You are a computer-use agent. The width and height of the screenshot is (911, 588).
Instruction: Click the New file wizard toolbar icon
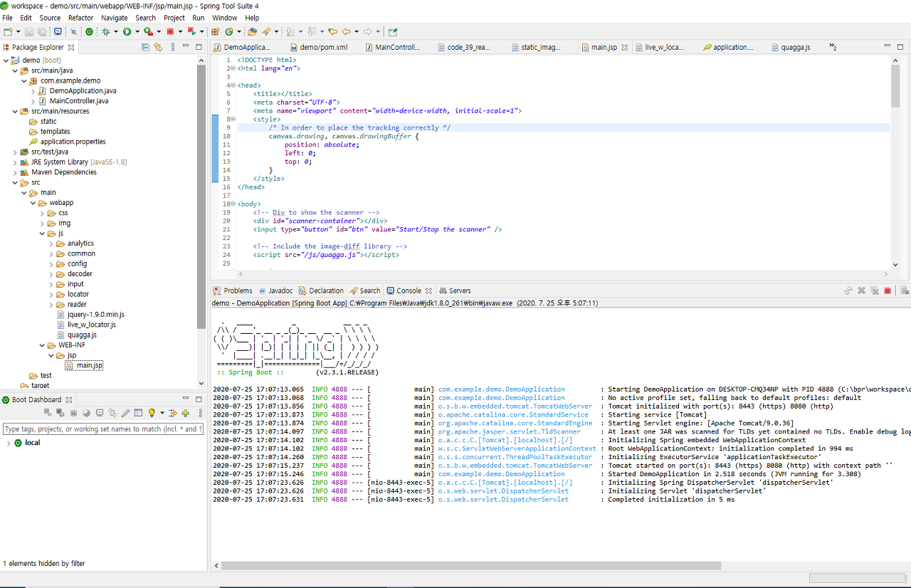(x=8, y=31)
